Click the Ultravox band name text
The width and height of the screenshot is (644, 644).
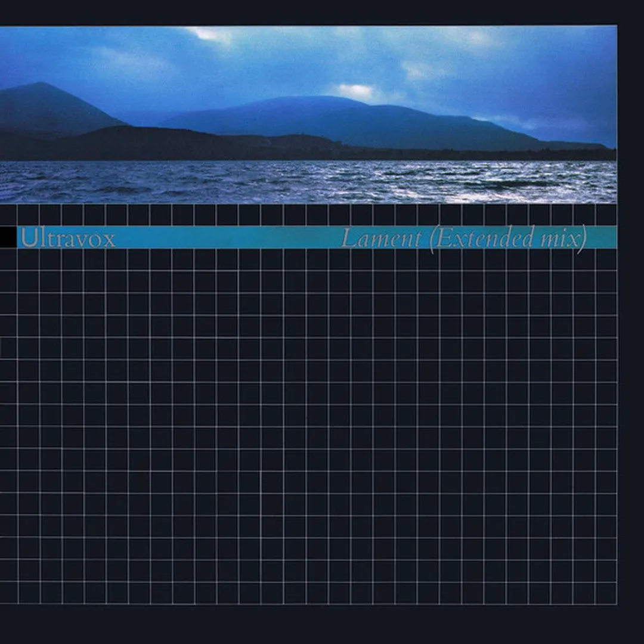point(67,238)
